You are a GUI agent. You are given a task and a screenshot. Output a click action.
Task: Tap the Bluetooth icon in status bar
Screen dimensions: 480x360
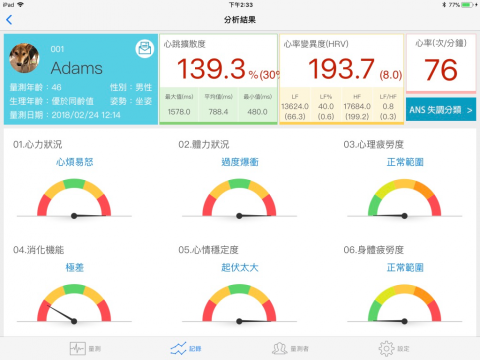[x=444, y=5]
